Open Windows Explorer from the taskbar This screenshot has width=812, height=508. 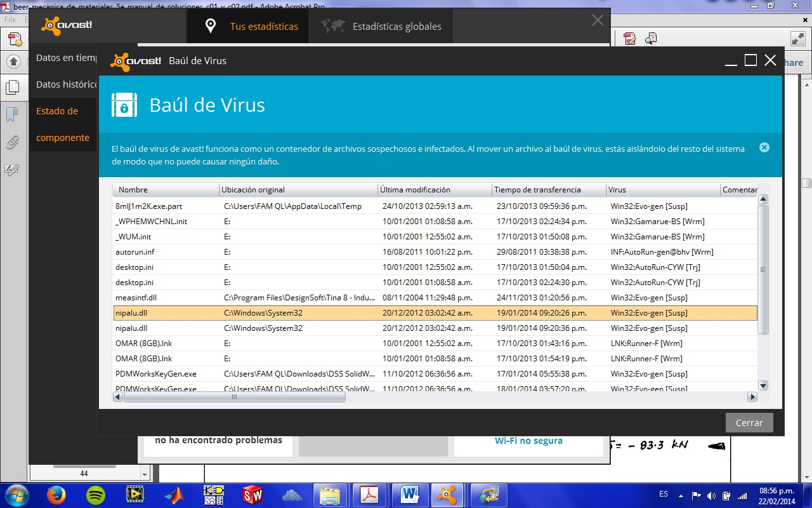pyautogui.click(x=330, y=495)
